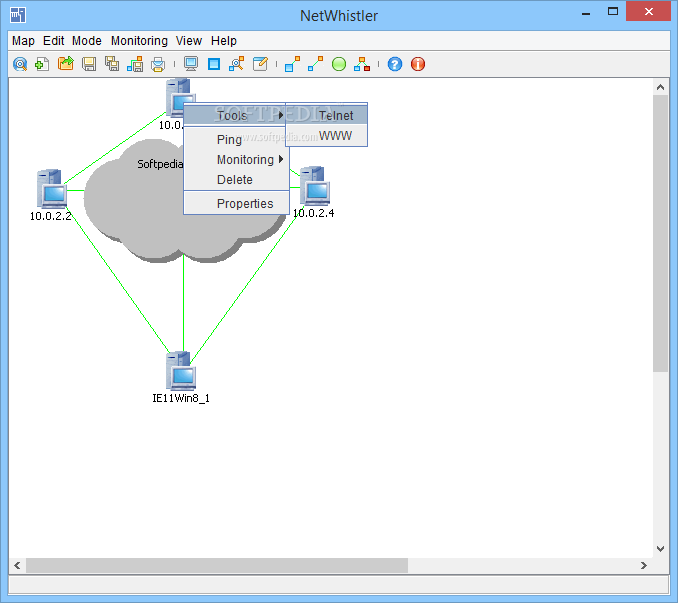Image resolution: width=678 pixels, height=603 pixels.
Task: Open Properties from context menu
Action: click(x=236, y=204)
